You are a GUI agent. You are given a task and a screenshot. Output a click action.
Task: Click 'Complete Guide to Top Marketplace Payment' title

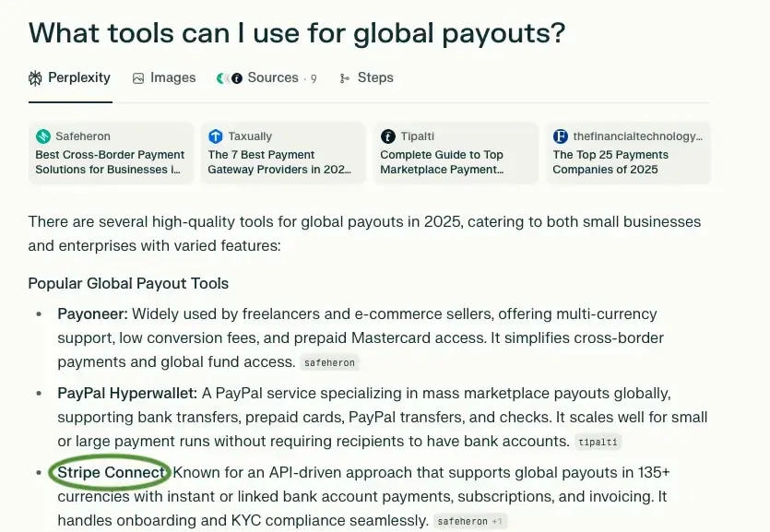442,162
